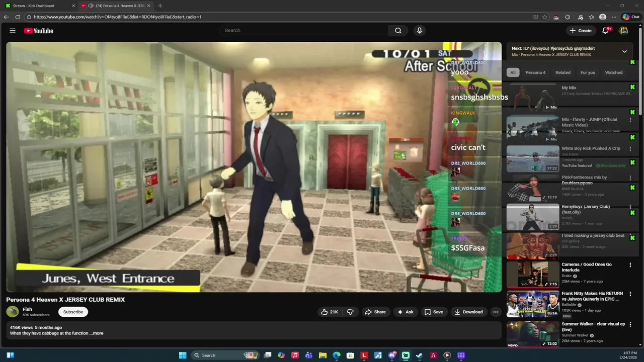Select the For you filter chip
Image resolution: width=644 pixels, height=362 pixels.
pyautogui.click(x=588, y=72)
